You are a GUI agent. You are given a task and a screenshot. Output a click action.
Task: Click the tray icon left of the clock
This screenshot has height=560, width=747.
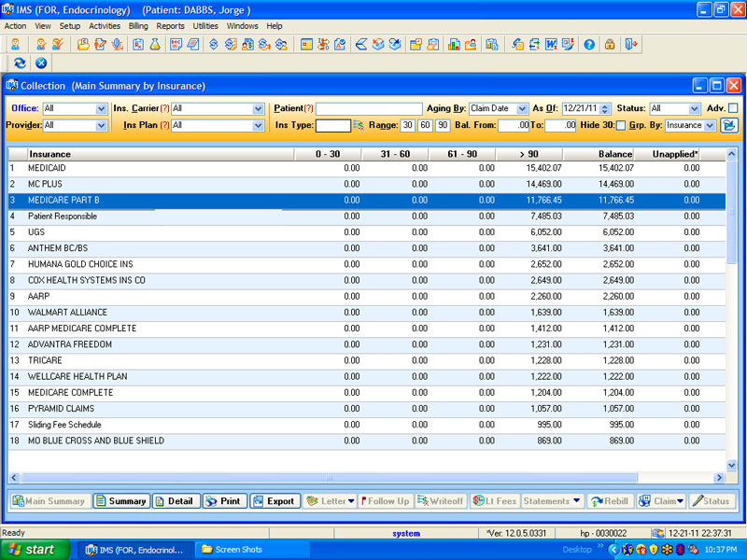pos(693,550)
